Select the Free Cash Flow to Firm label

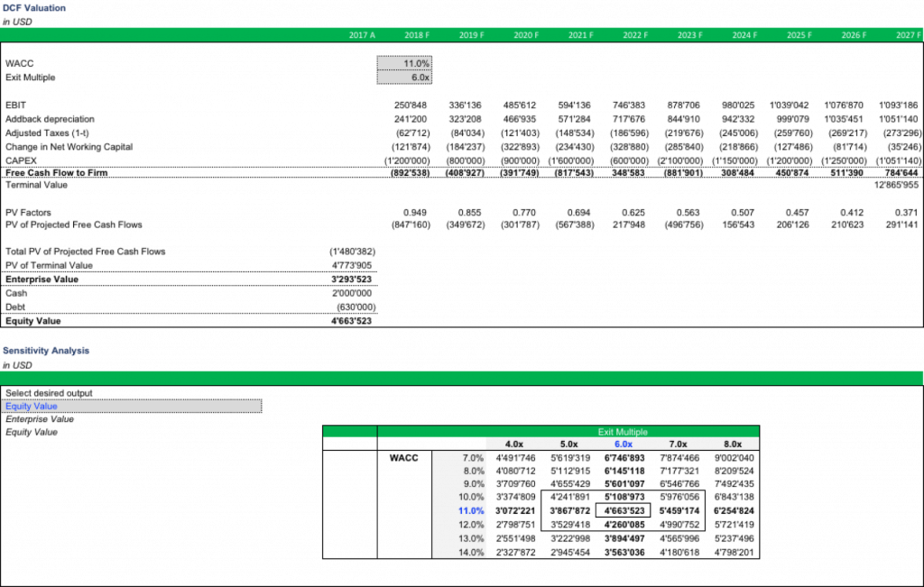57,173
